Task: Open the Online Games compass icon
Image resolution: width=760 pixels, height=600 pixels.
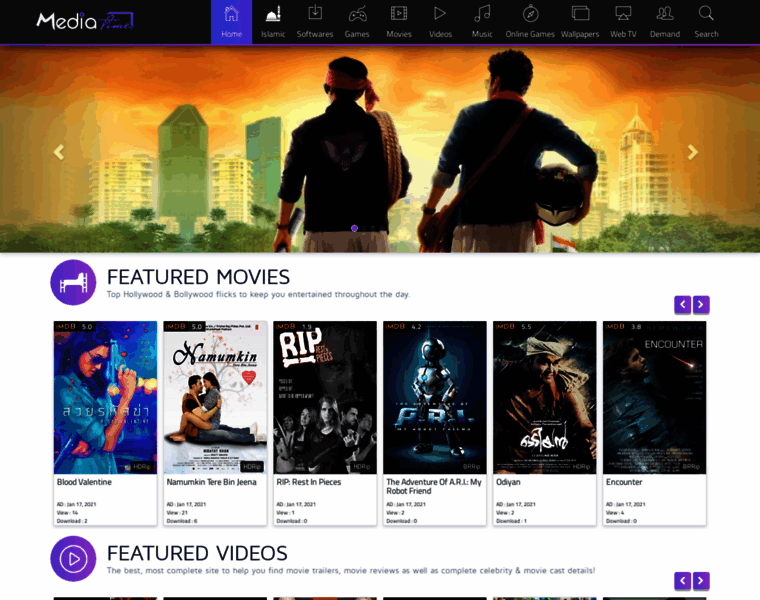Action: tap(530, 14)
